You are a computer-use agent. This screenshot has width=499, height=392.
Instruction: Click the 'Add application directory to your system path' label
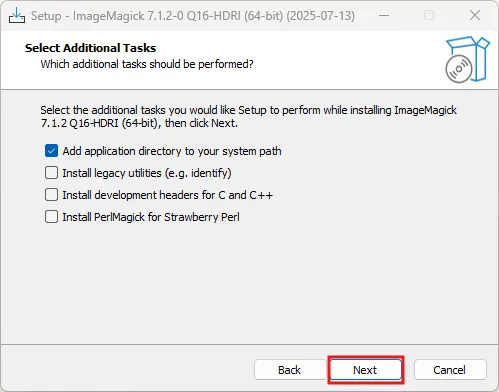pyautogui.click(x=172, y=151)
